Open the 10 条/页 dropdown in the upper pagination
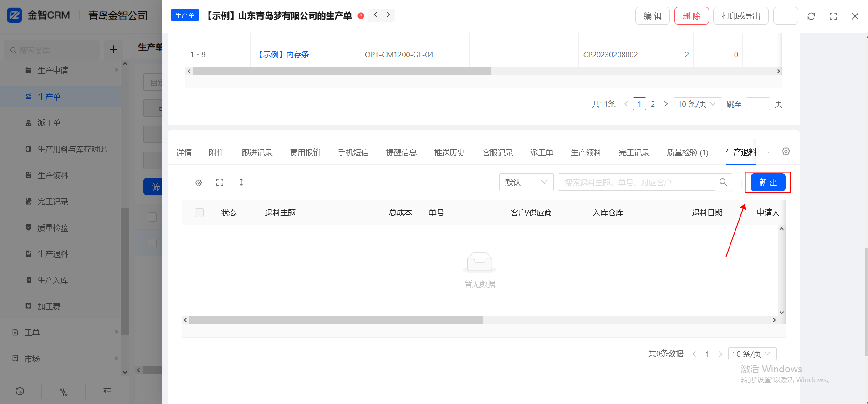Image resolution: width=868 pixels, height=404 pixels. click(697, 104)
